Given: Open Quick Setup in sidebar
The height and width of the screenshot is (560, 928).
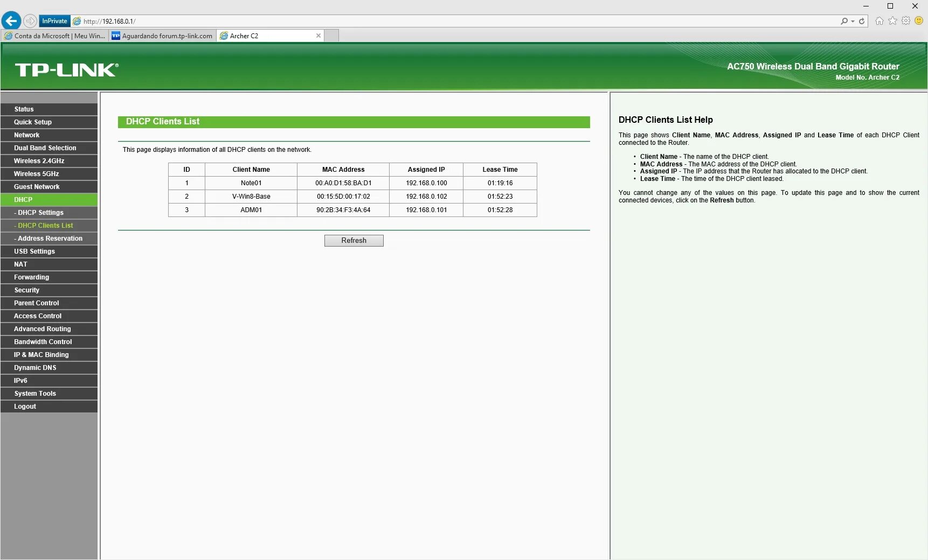Looking at the screenshot, I should [x=49, y=122].
